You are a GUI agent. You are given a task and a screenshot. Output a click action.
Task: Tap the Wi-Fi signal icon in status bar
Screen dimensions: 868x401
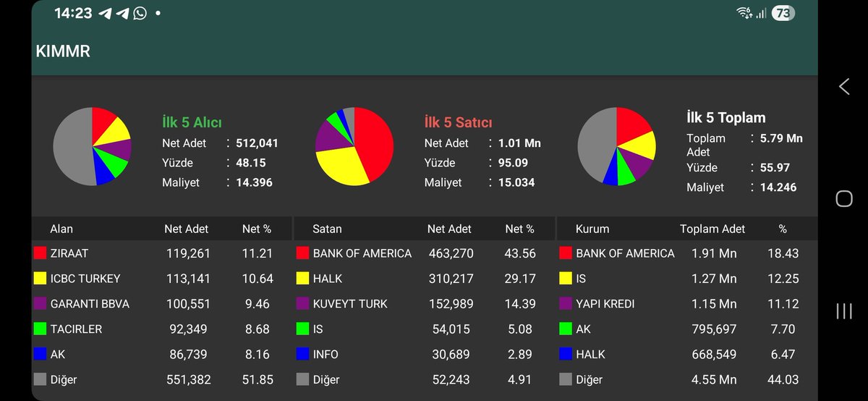coord(743,13)
